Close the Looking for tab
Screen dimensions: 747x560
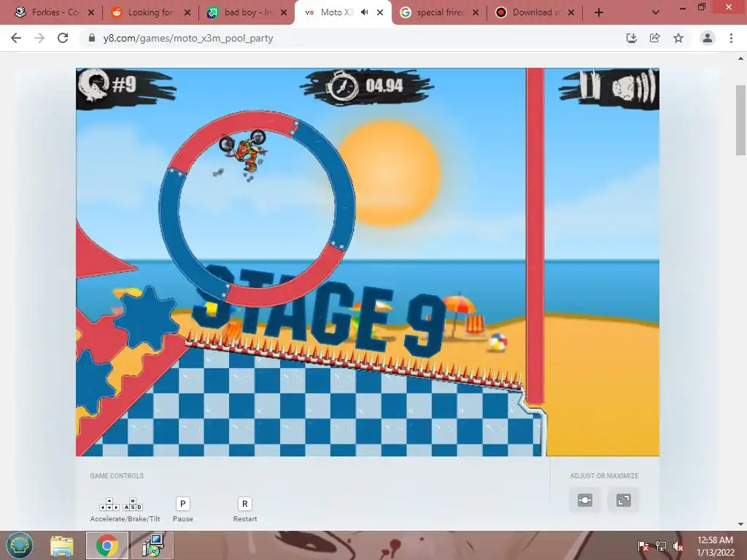(x=187, y=12)
